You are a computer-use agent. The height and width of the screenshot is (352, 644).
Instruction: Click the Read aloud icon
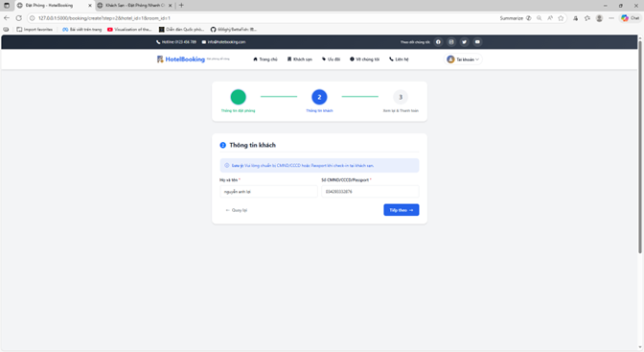pyautogui.click(x=550, y=18)
